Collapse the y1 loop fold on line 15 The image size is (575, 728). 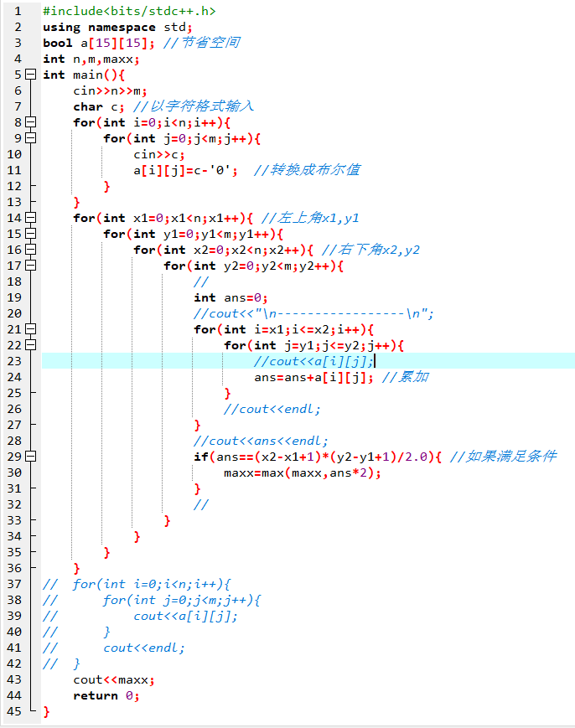tap(32, 234)
